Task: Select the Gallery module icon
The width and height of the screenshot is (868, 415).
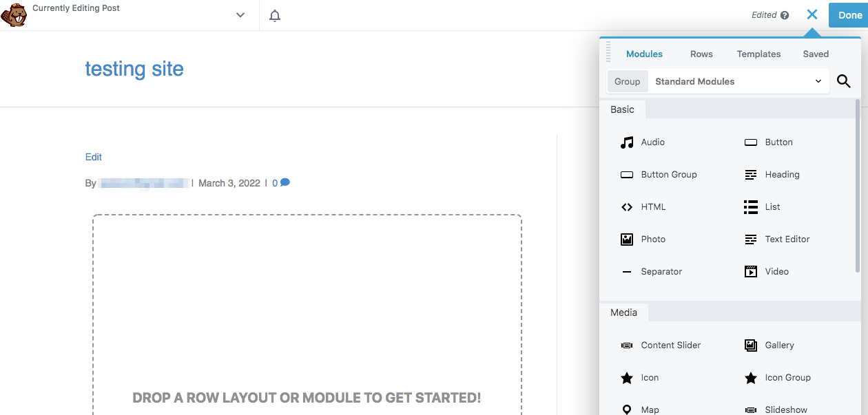Action: click(751, 345)
